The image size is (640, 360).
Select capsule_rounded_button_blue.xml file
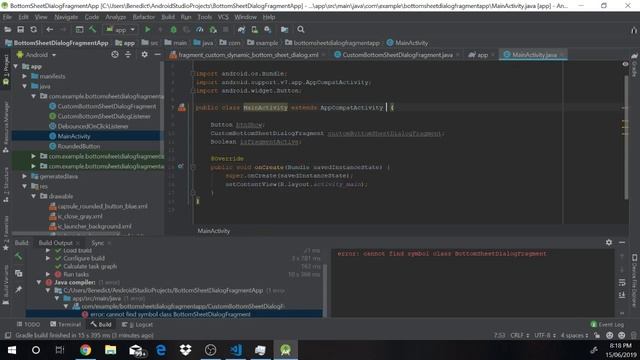(x=102, y=206)
